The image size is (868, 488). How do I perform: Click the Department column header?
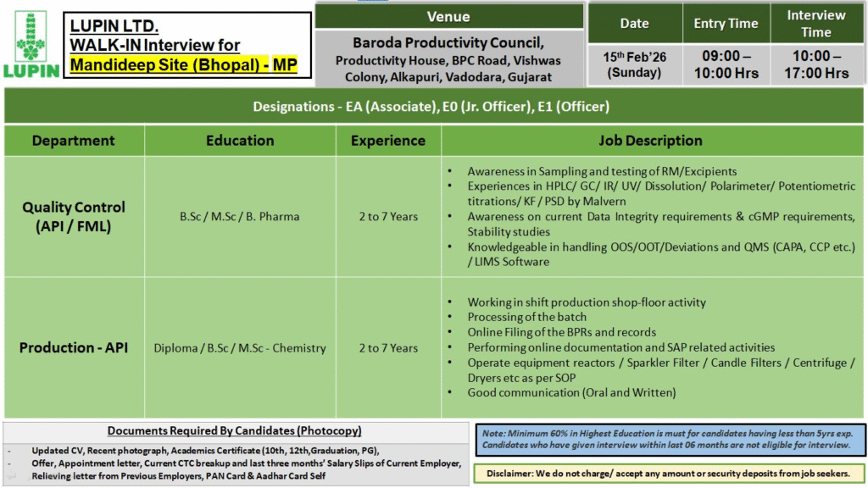point(73,140)
